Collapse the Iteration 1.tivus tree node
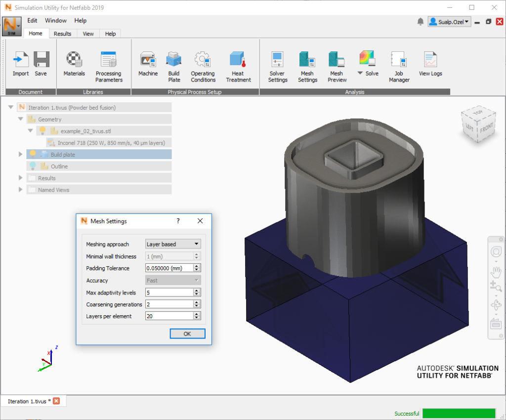Screen dimensions: 506x420 point(11,107)
